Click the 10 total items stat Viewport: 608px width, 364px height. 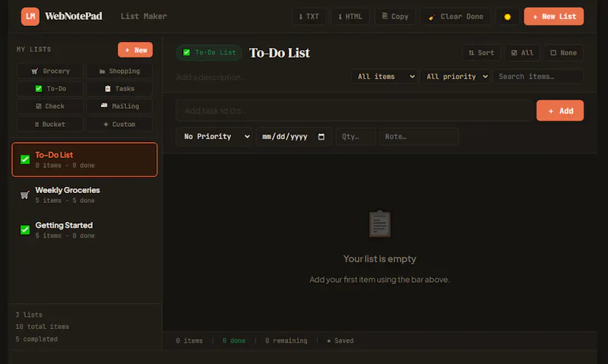pyautogui.click(x=43, y=327)
